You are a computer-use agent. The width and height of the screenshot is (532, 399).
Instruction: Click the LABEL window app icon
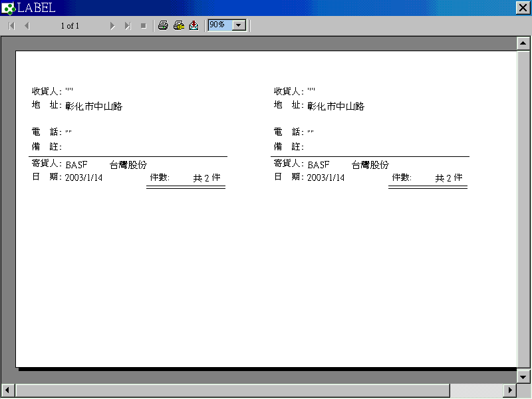(x=8, y=8)
